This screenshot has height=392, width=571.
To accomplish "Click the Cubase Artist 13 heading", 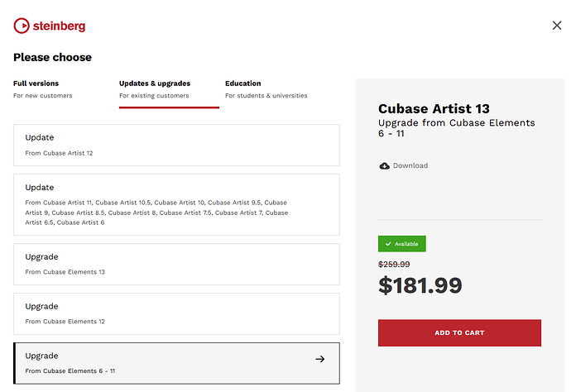I will point(434,108).
